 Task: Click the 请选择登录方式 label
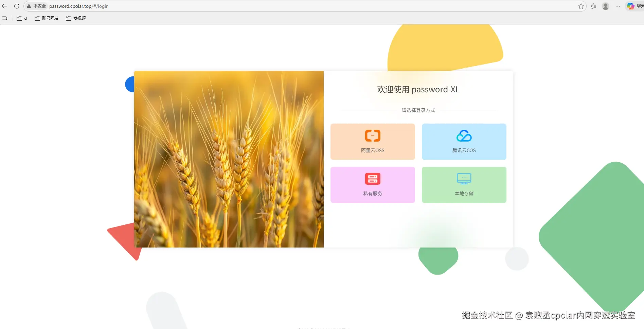[418, 110]
